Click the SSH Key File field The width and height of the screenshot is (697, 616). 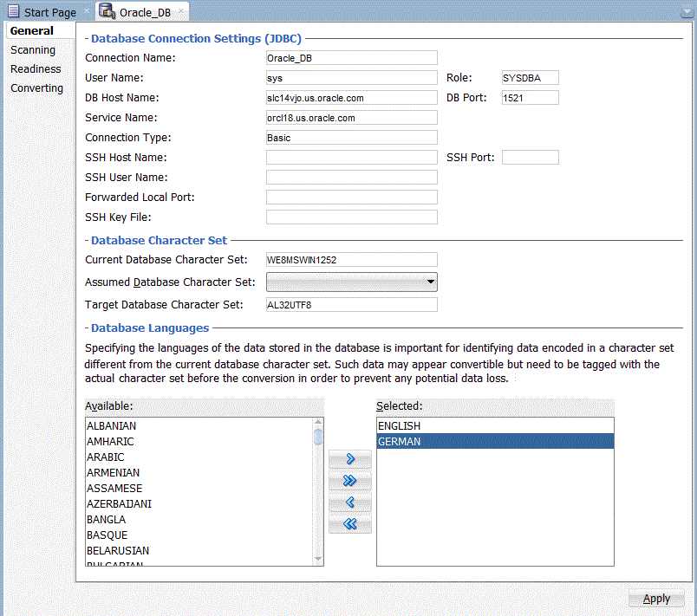click(x=352, y=217)
